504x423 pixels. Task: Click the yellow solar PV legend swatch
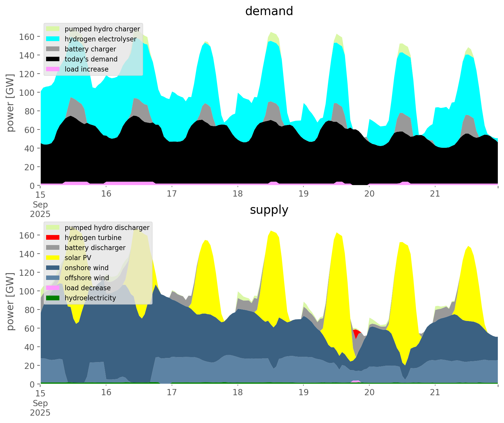point(53,258)
